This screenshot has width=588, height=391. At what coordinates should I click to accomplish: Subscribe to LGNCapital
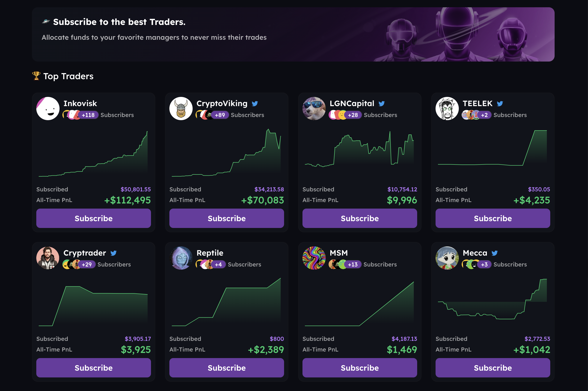(x=359, y=218)
